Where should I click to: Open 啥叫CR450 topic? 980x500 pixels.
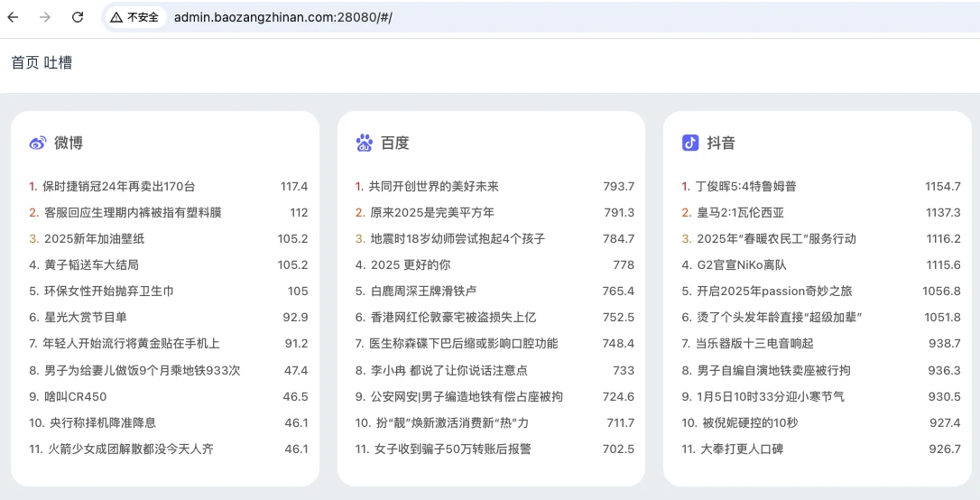(76, 397)
